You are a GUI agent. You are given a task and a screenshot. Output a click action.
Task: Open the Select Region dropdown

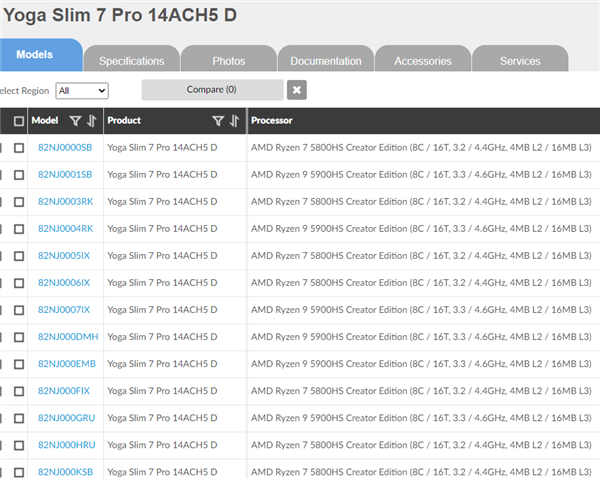[82, 91]
